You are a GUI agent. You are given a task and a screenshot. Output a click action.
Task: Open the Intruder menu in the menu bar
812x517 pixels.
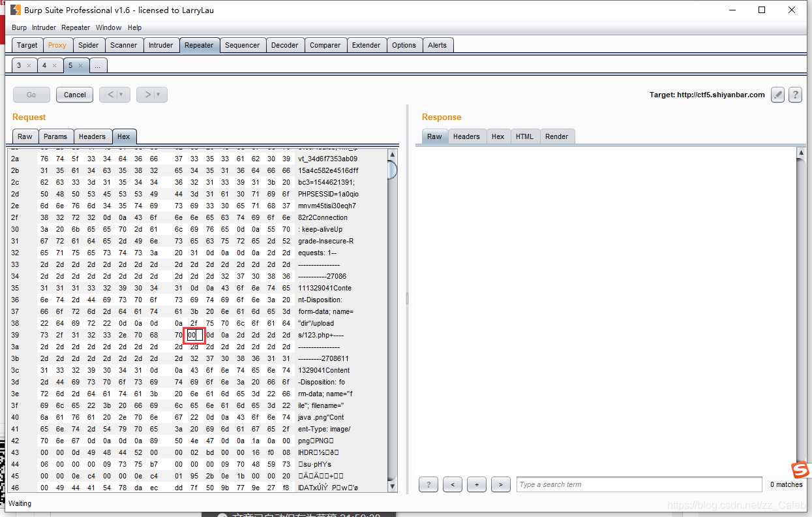coord(44,27)
